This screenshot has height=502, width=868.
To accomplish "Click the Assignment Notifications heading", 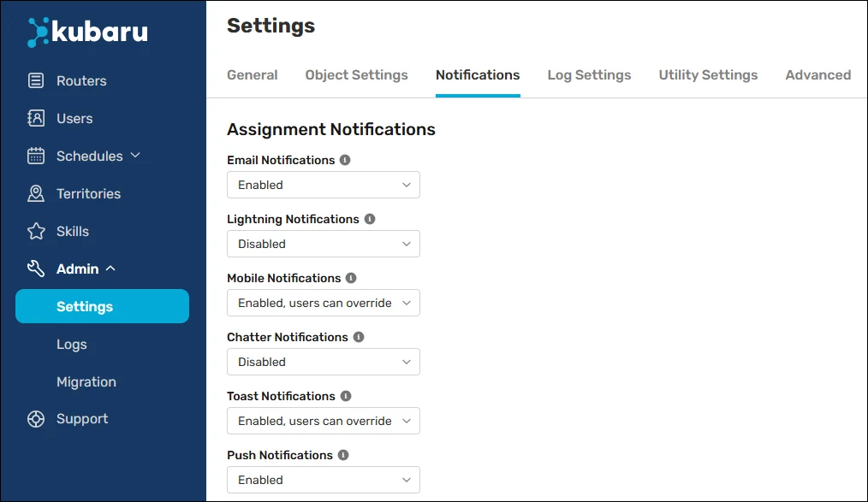I will click(x=331, y=129).
